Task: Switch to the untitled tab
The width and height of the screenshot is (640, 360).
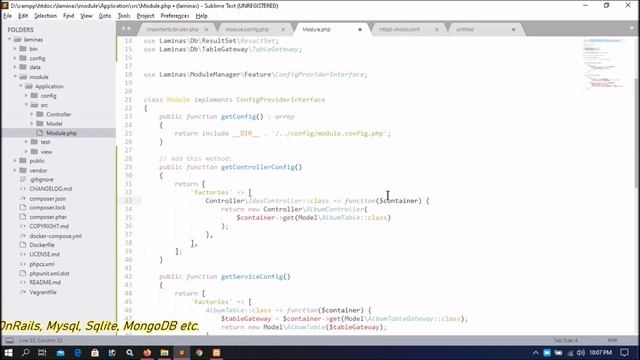Action: pyautogui.click(x=465, y=29)
